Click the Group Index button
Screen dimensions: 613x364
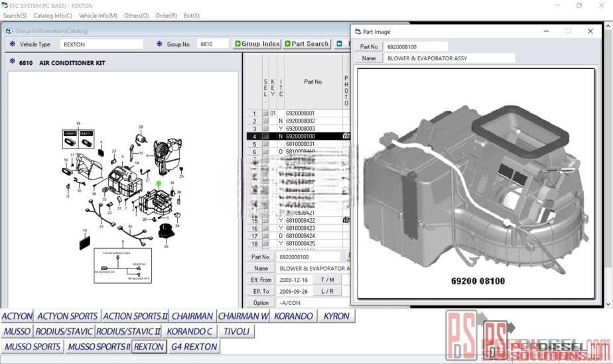pos(257,44)
